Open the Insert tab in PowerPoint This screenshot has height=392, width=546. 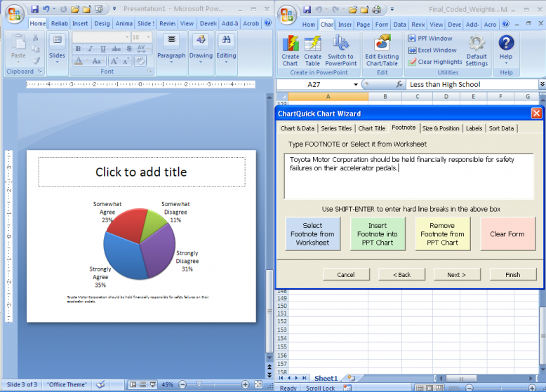click(x=80, y=23)
